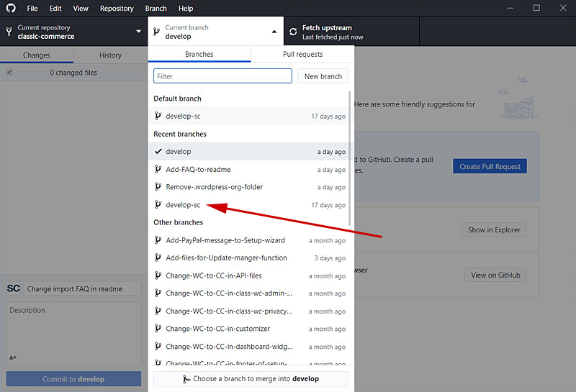Click branch icon beside Change-WC-to-CC-in-customizer
This screenshot has height=392, width=576.
[158, 329]
